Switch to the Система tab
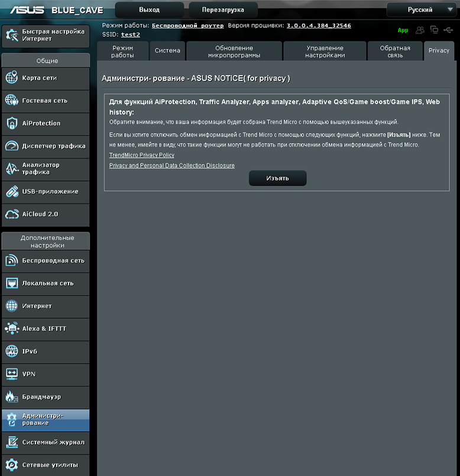Screen dimensions: 460x476 [167, 51]
